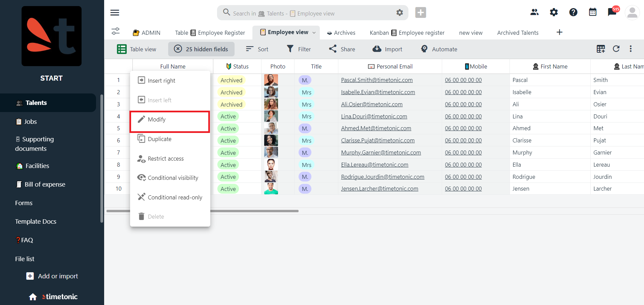Toggle the 25 hidden fields button
Screen dimensions: 644x305
[201, 49]
